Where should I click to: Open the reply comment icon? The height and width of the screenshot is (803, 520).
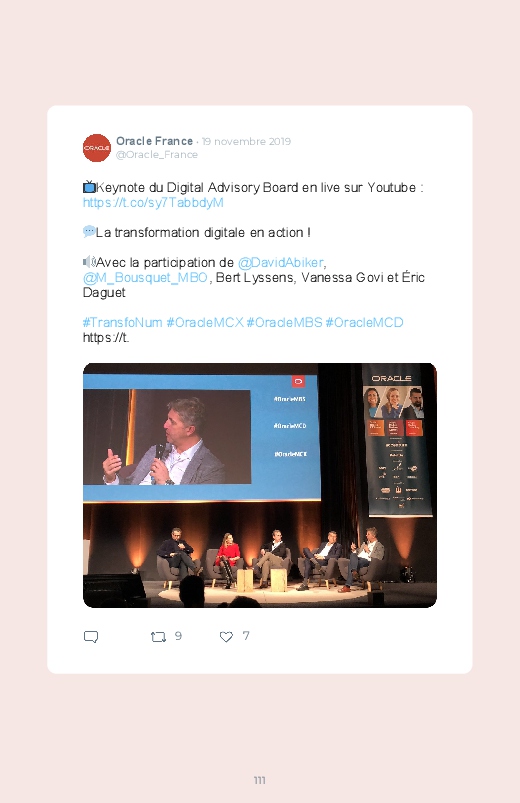pyautogui.click(x=91, y=637)
